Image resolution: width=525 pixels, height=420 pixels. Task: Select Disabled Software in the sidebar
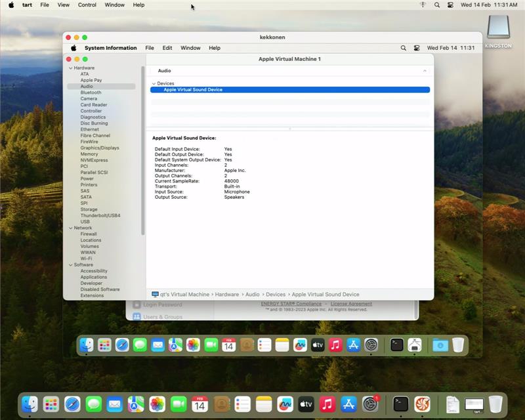pos(100,289)
